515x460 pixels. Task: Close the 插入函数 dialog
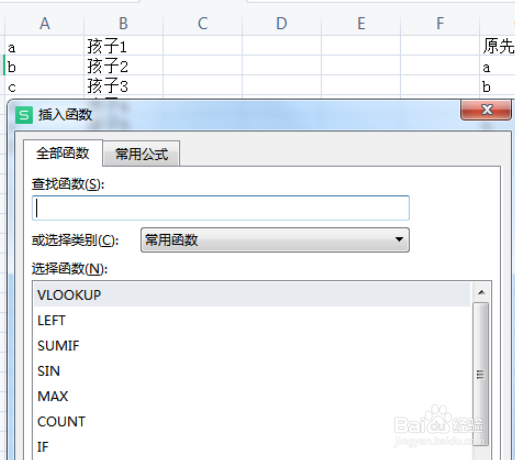pyautogui.click(x=486, y=109)
